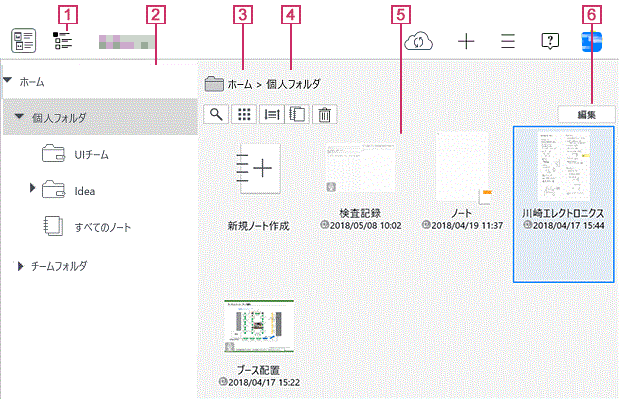Click the date 2018/04/19 11:37
The image size is (619, 399).
pyautogui.click(x=467, y=225)
